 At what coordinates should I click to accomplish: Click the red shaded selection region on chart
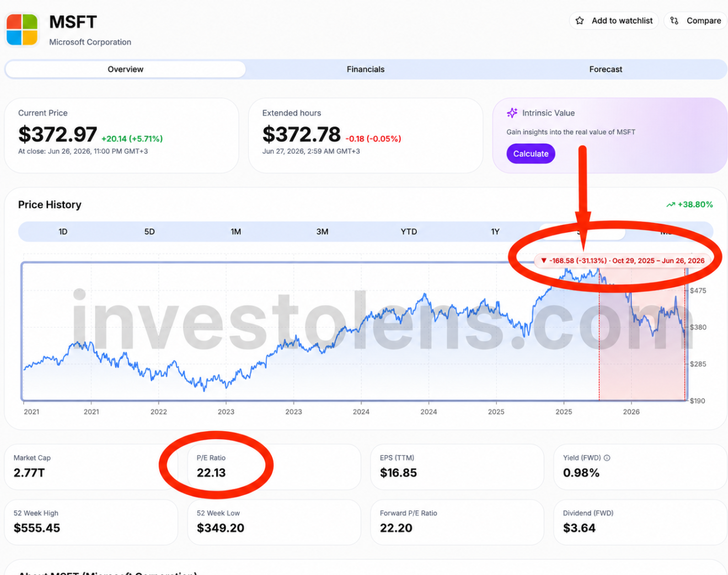tap(642, 342)
